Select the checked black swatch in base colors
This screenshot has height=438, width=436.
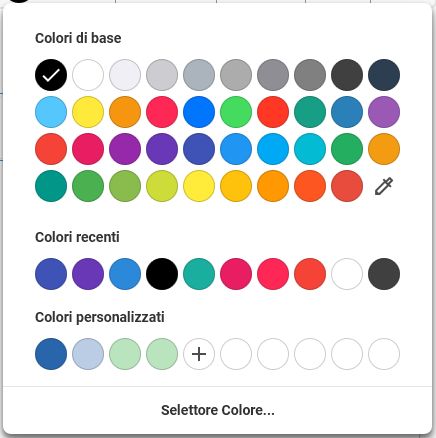[x=51, y=75]
